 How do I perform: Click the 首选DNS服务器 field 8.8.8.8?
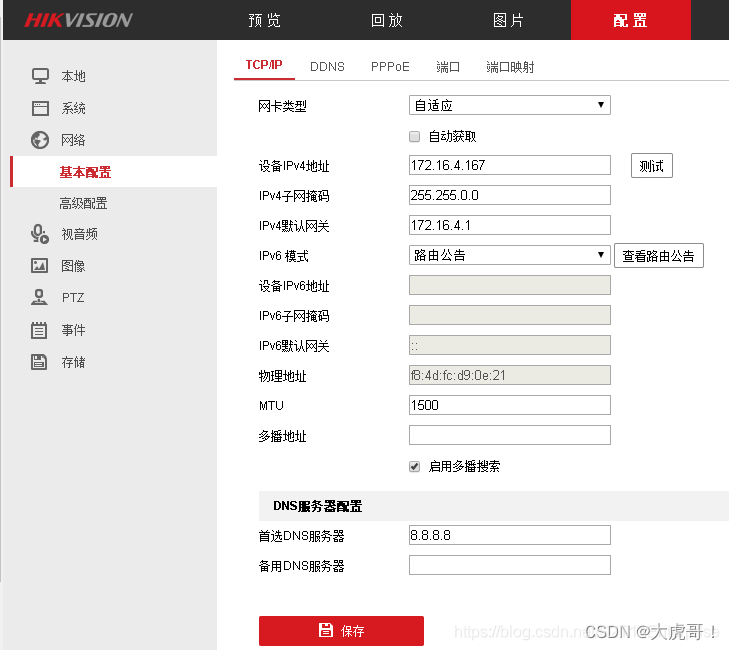coord(510,535)
